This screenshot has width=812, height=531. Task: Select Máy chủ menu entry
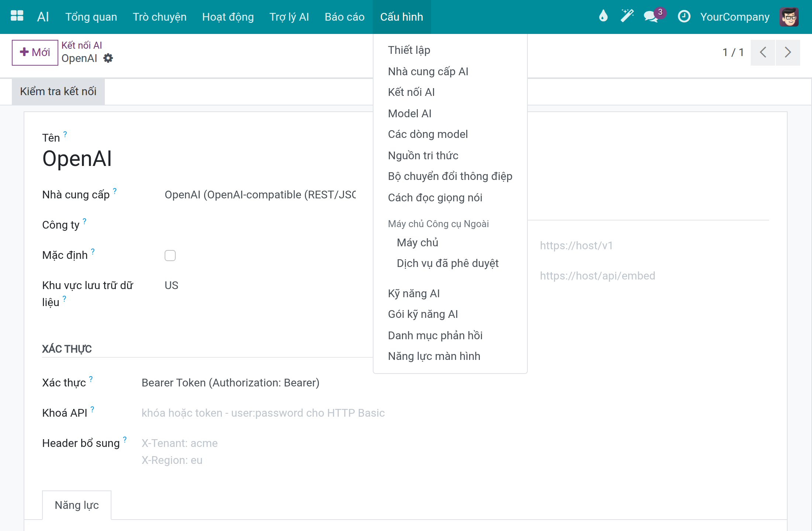click(x=450, y=243)
